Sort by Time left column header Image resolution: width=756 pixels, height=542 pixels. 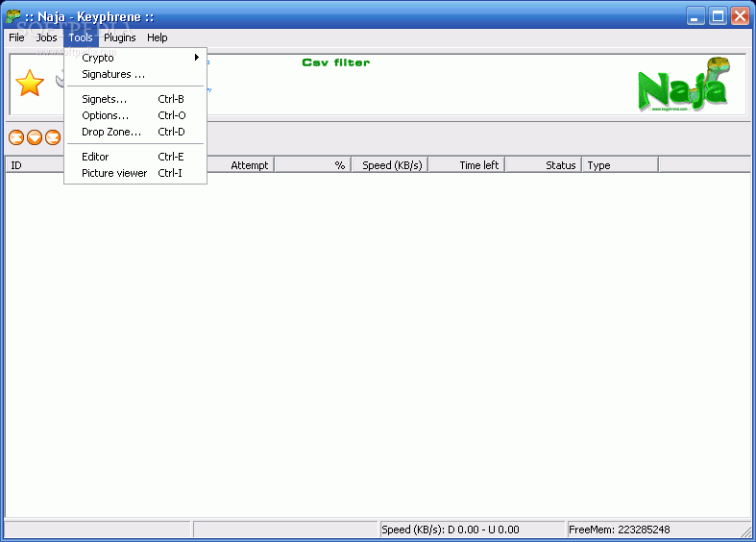pyautogui.click(x=467, y=165)
